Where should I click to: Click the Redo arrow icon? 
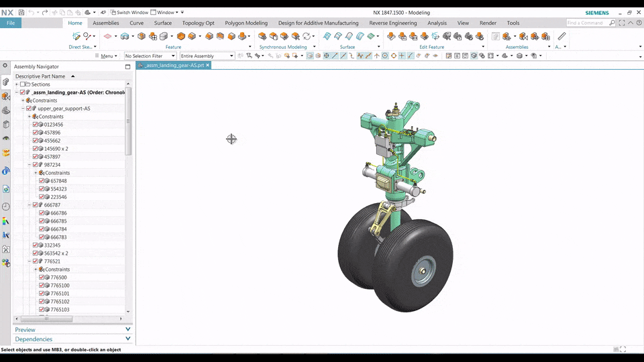(45, 12)
